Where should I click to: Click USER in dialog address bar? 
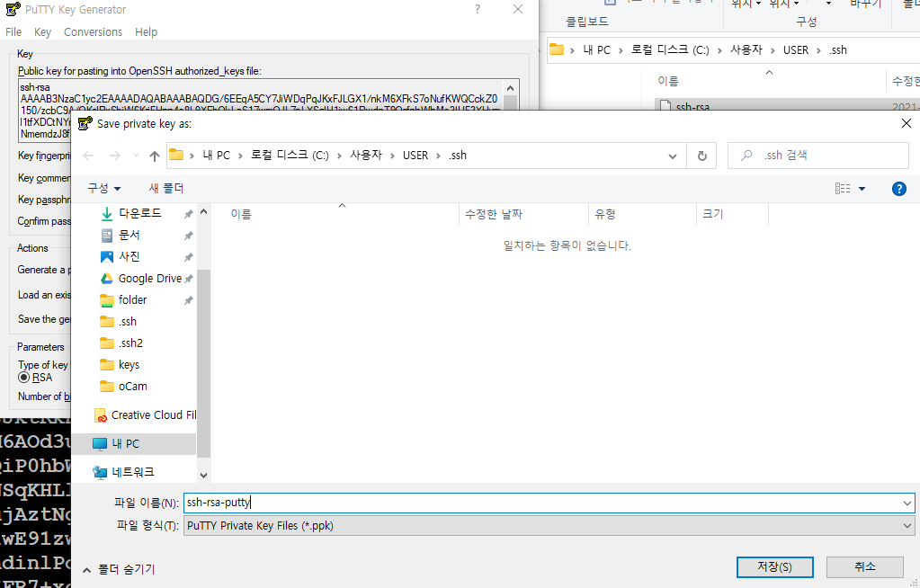pos(415,156)
